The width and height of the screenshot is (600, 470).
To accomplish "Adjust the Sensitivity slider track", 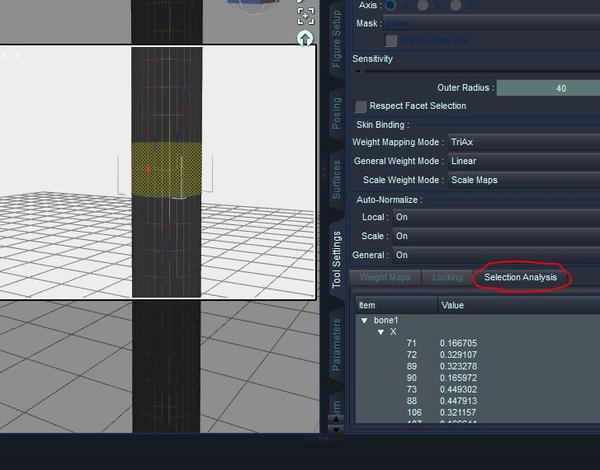I will click(482, 71).
